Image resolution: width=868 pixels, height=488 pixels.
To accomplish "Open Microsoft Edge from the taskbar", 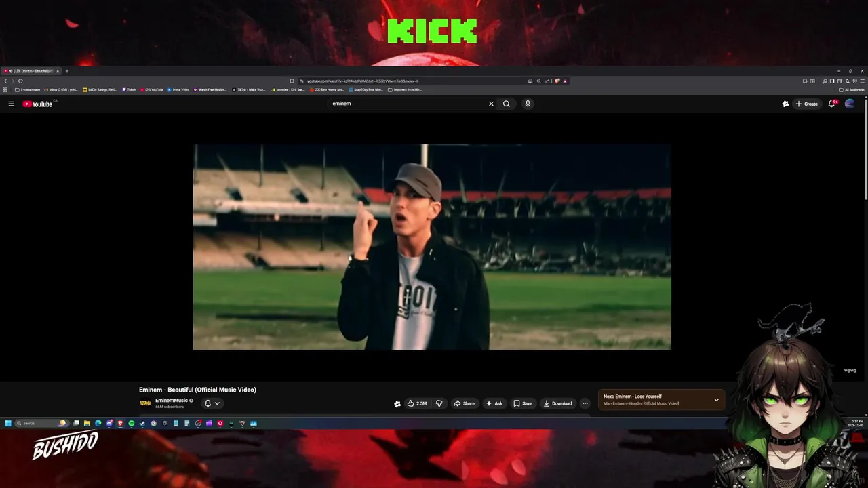I will pos(98,423).
